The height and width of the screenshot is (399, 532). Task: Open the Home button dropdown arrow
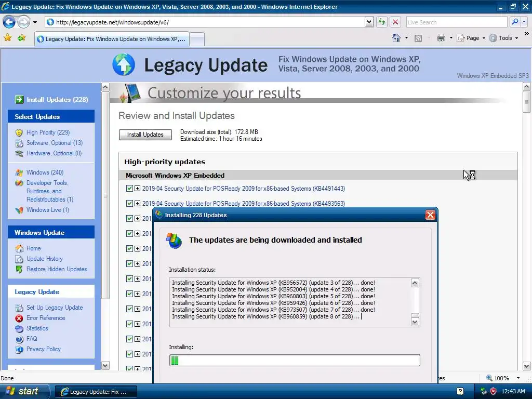(x=406, y=38)
